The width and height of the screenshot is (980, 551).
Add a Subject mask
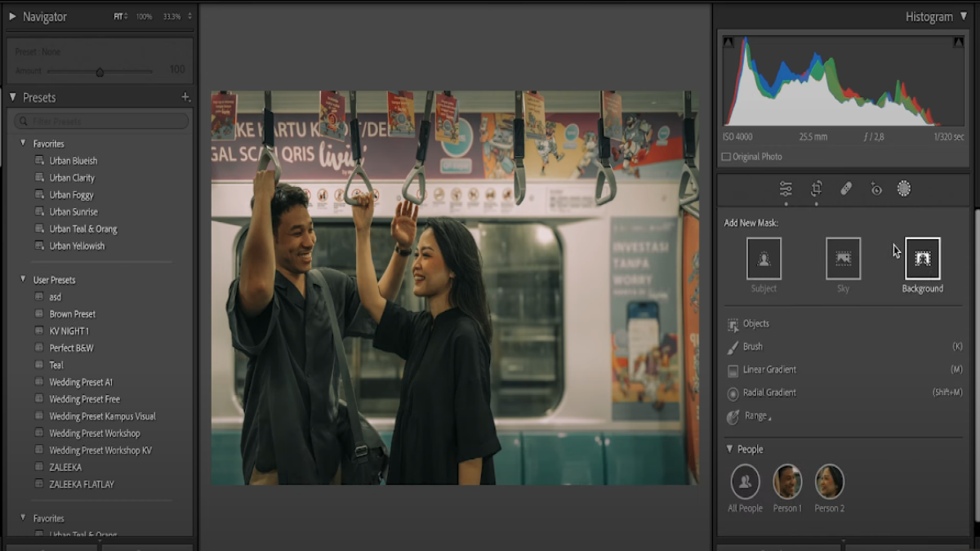764,259
